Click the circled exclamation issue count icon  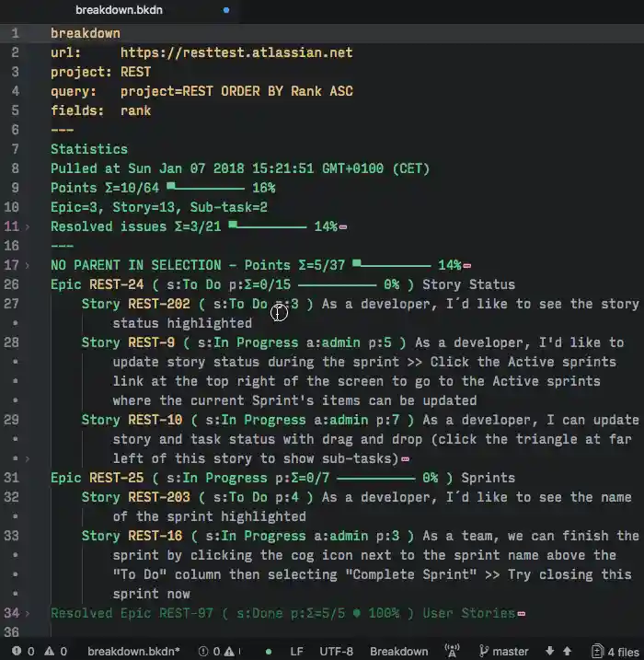tap(202, 652)
